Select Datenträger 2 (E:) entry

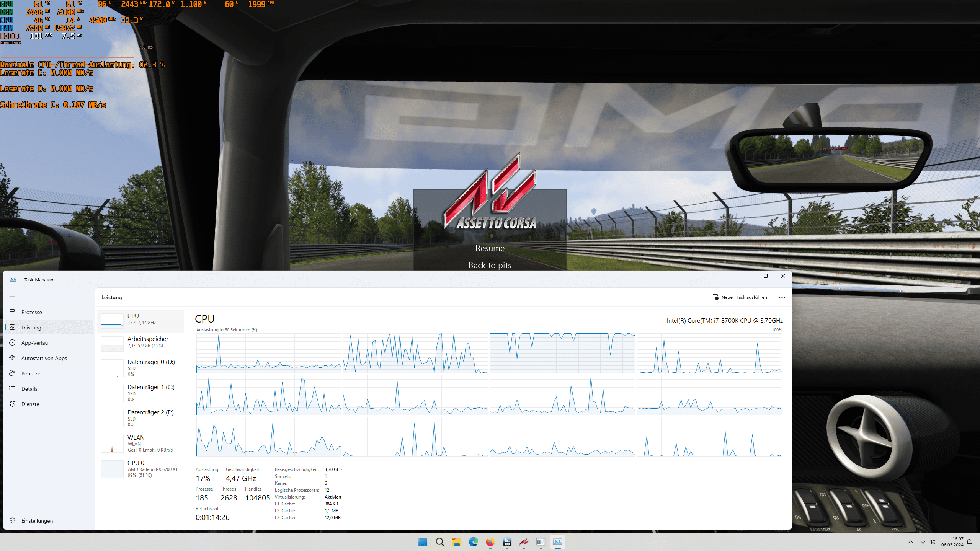pos(141,418)
